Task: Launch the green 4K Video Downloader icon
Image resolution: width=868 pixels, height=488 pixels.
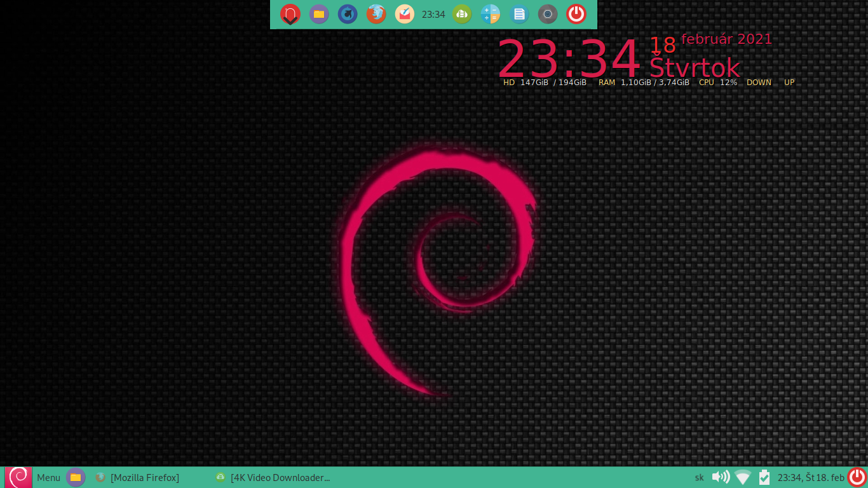Action: [462, 14]
